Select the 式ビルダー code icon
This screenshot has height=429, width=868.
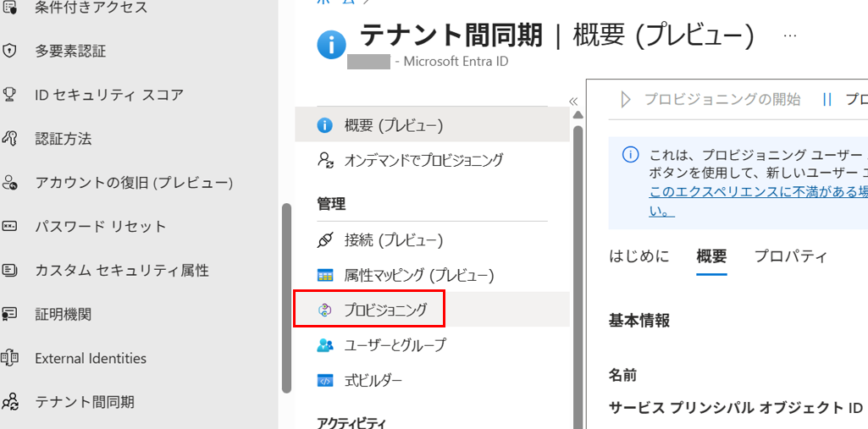324,381
